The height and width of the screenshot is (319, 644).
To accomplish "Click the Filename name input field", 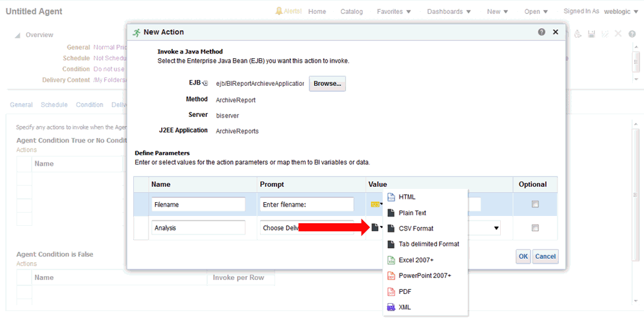I will tap(199, 204).
